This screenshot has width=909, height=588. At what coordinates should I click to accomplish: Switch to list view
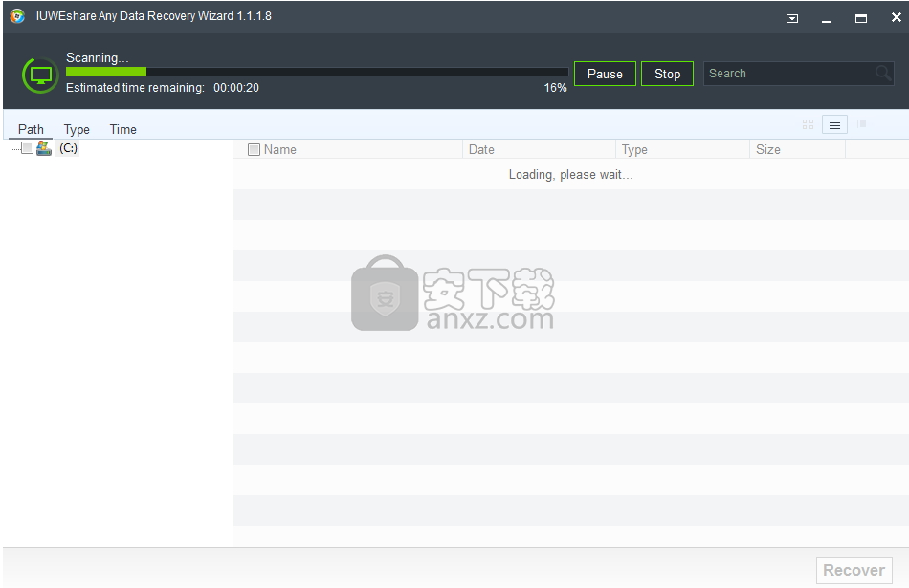coord(834,124)
